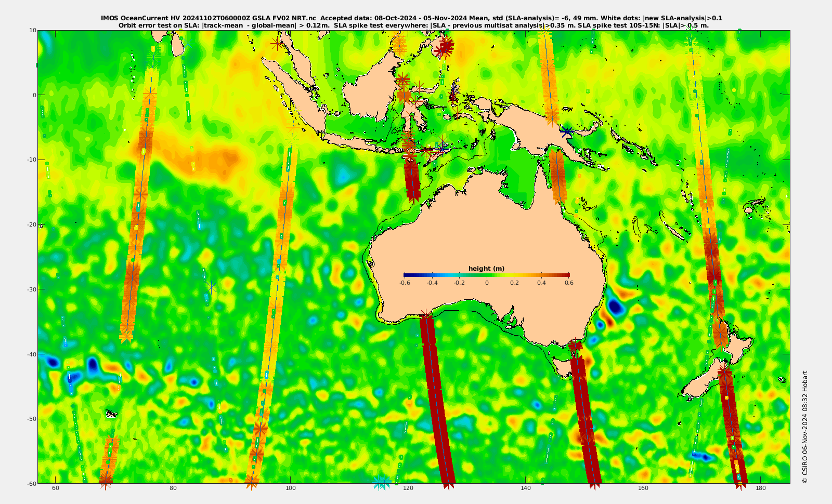Viewport: 832px width, 504px height.
Task: Click the x-axis longitude label 60
Action: point(56,488)
